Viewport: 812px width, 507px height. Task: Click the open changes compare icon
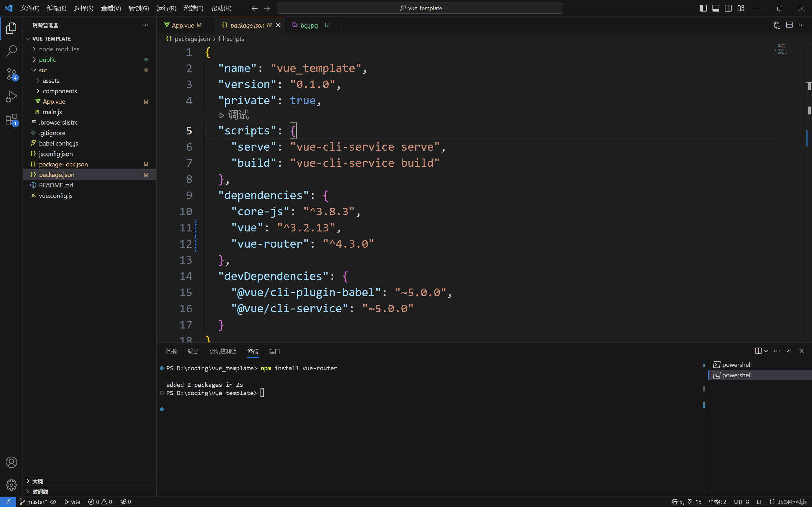[x=776, y=25]
